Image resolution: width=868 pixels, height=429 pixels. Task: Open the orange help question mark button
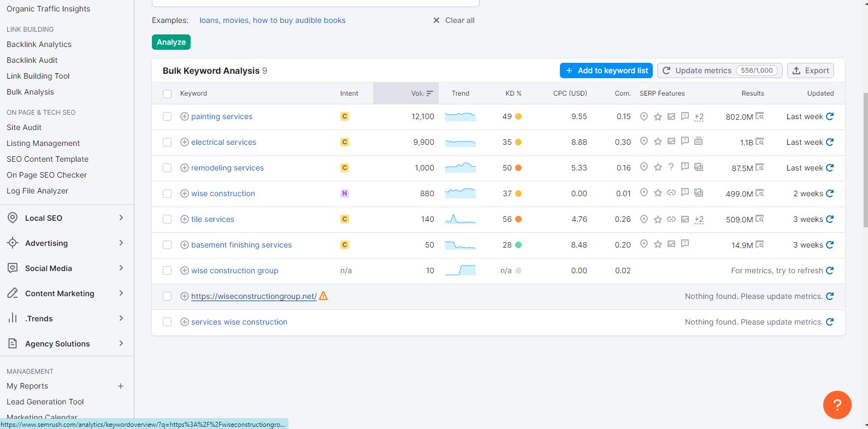click(x=837, y=405)
